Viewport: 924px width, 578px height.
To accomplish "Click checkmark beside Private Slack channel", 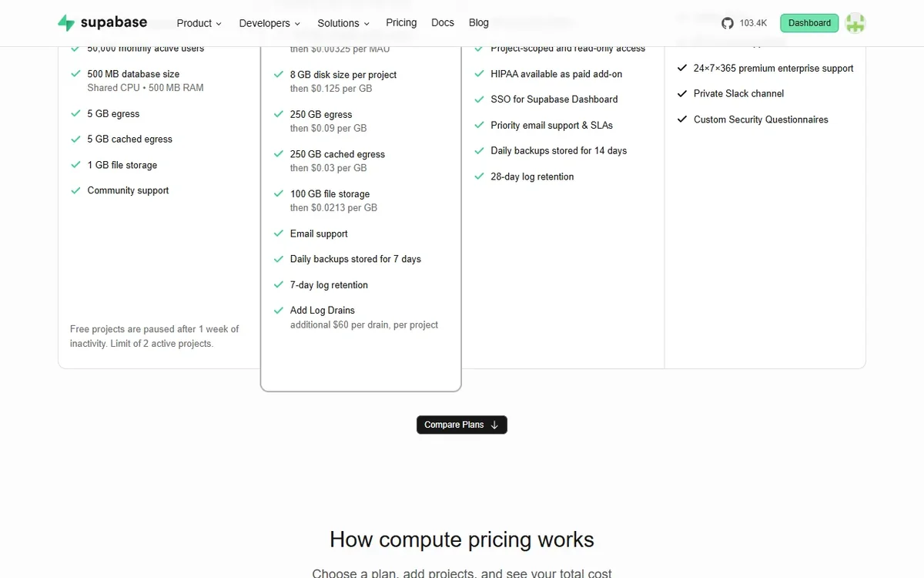I will point(681,93).
